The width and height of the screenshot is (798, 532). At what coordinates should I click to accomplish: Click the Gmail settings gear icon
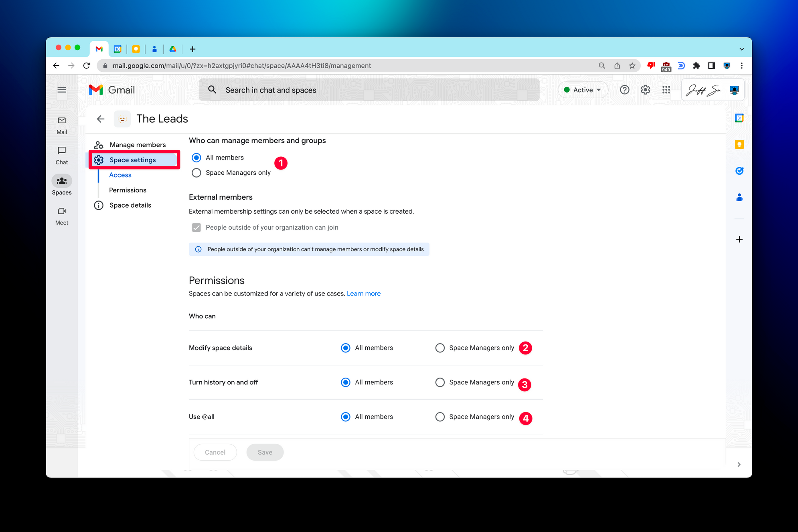(x=645, y=90)
